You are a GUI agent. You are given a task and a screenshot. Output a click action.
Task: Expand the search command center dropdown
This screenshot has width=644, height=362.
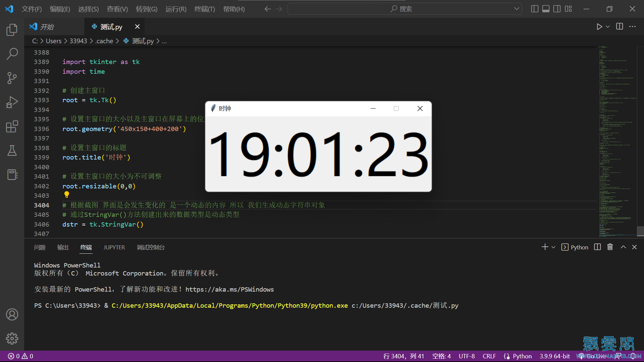pos(517,9)
